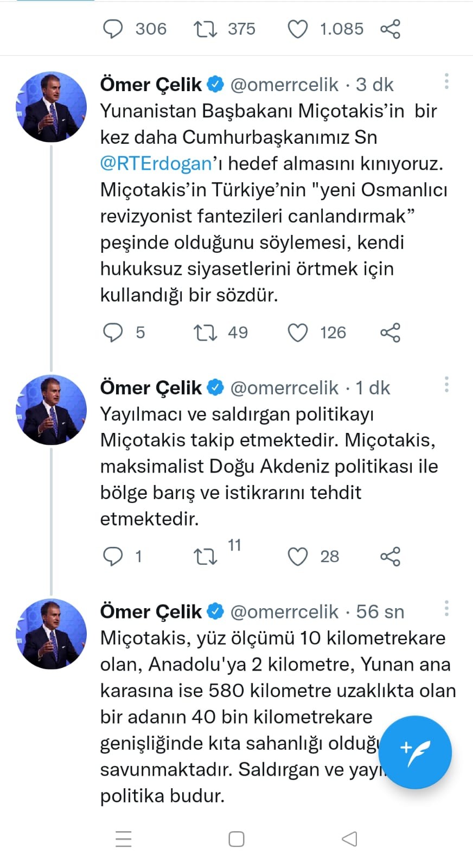Open more options for the 56 sn tweet
This screenshot has height=868, width=473.
pos(446,608)
